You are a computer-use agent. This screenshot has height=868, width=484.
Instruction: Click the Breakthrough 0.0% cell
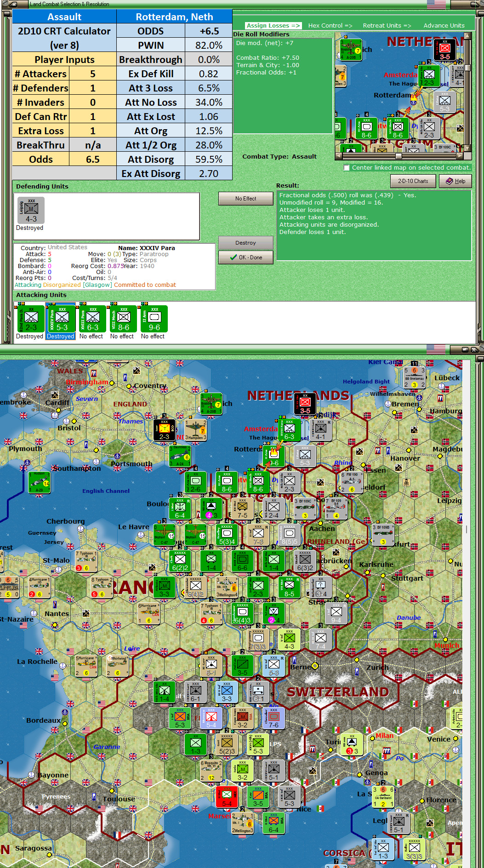click(209, 60)
